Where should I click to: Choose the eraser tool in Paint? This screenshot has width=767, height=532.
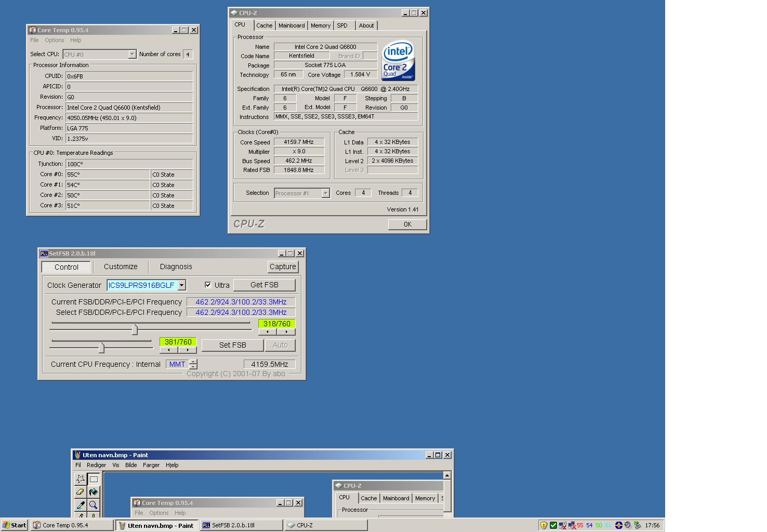81,491
